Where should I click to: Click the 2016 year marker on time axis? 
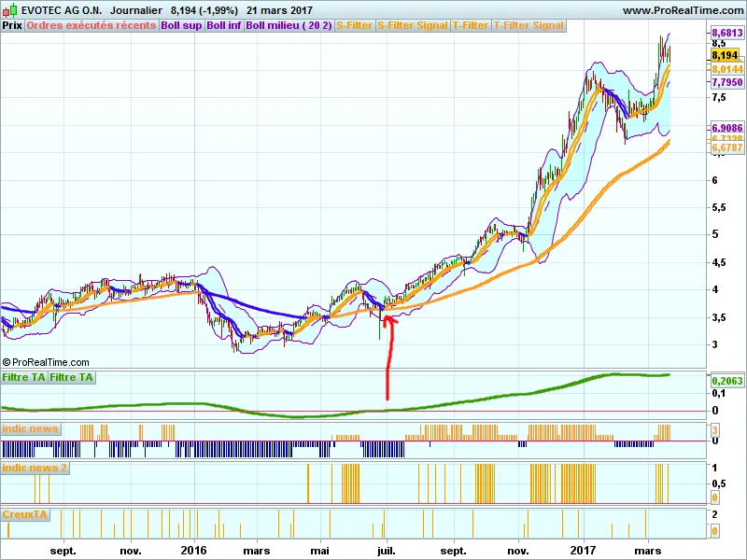pyautogui.click(x=193, y=551)
